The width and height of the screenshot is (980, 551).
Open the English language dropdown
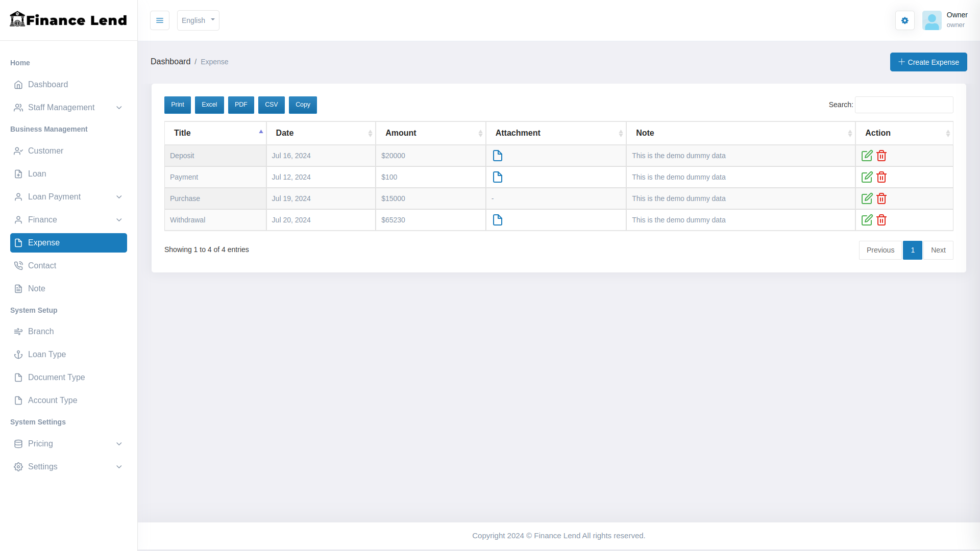(198, 20)
